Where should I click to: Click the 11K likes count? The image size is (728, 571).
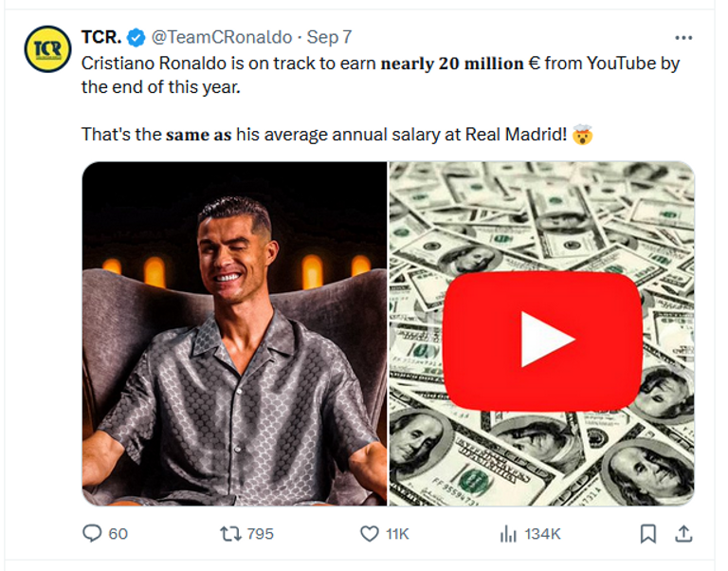(x=397, y=534)
